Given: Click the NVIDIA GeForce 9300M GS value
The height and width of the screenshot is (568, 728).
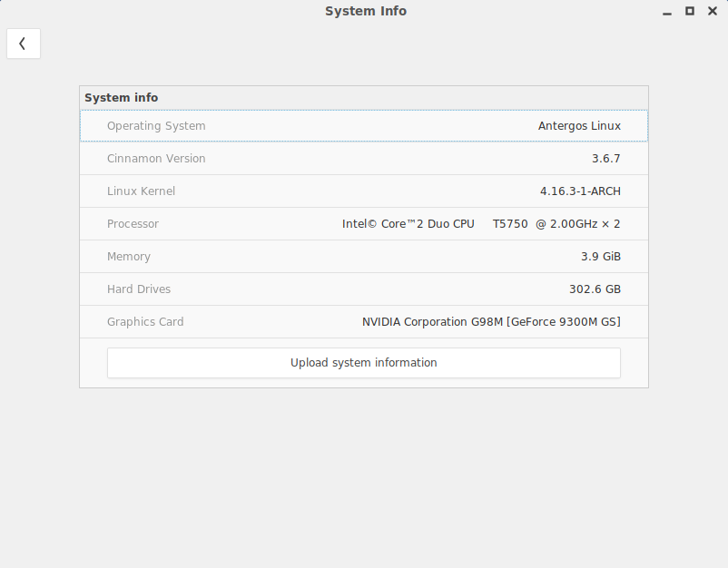Looking at the screenshot, I should (x=491, y=321).
